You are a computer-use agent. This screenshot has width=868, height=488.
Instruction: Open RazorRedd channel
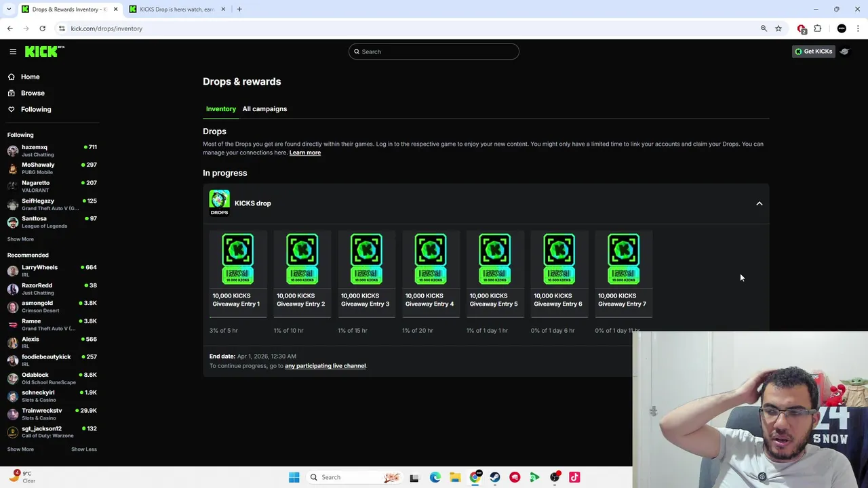click(x=52, y=289)
